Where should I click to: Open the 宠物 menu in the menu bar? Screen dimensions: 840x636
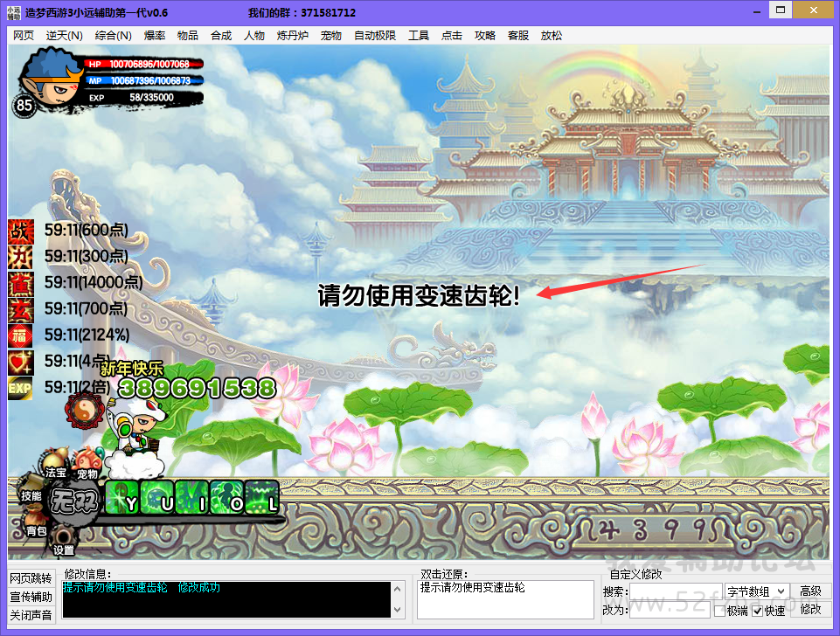(331, 36)
